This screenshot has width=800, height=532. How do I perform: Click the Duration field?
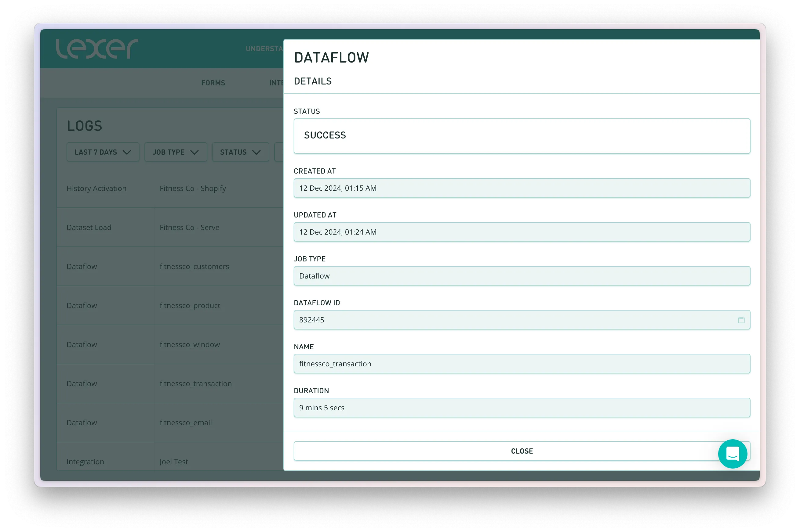click(x=522, y=408)
